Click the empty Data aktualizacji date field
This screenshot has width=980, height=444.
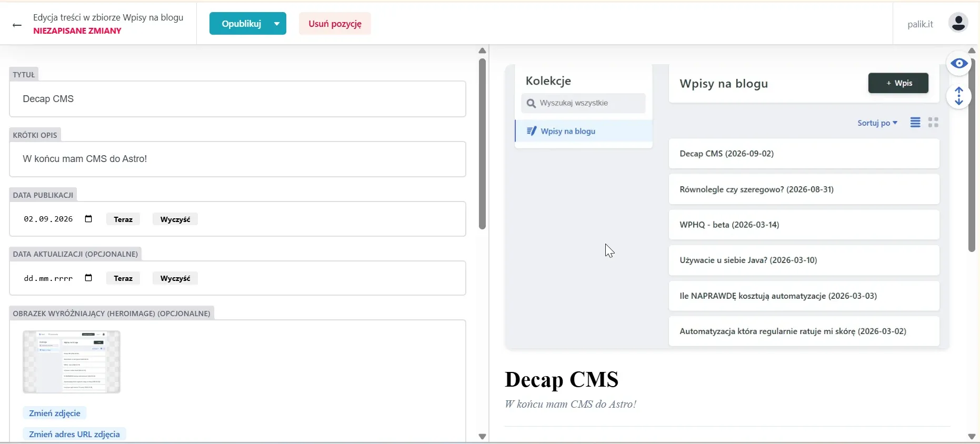48,278
